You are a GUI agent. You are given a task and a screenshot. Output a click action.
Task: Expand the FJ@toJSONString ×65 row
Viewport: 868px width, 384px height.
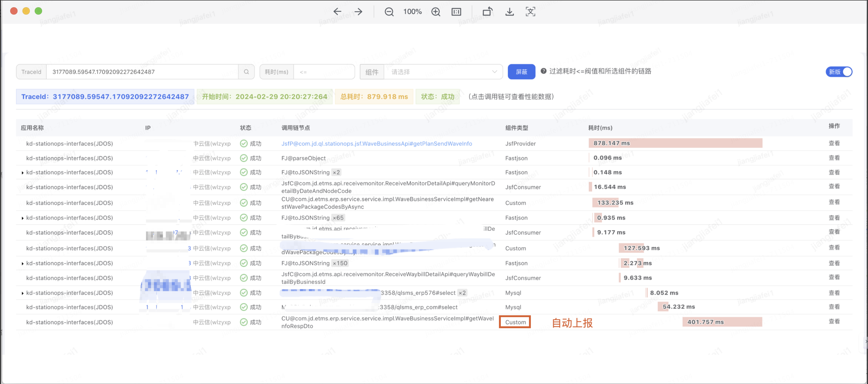[x=23, y=218]
